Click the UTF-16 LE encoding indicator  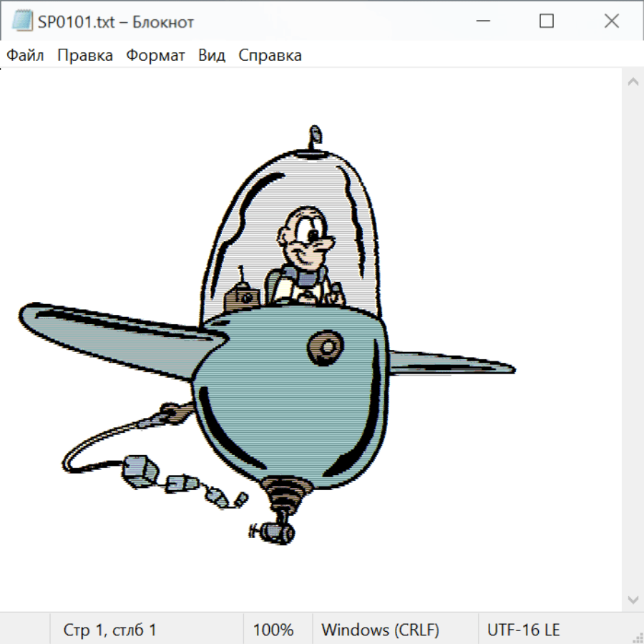tap(523, 630)
